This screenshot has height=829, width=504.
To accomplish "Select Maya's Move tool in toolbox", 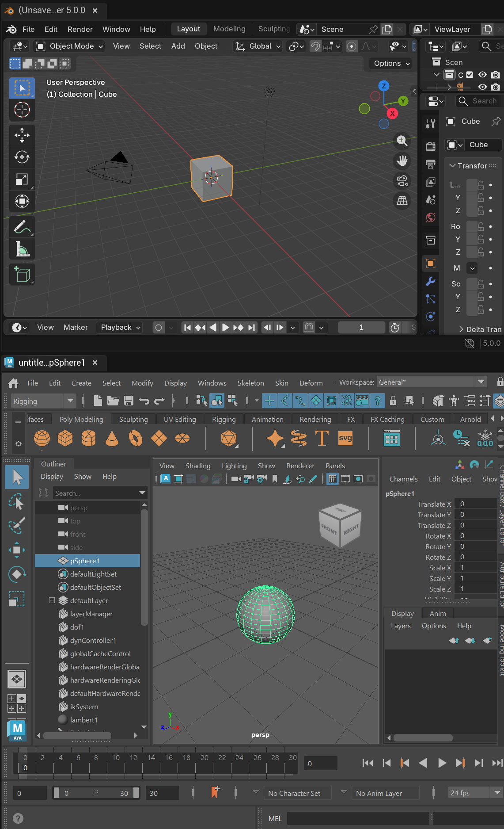I will [17, 550].
